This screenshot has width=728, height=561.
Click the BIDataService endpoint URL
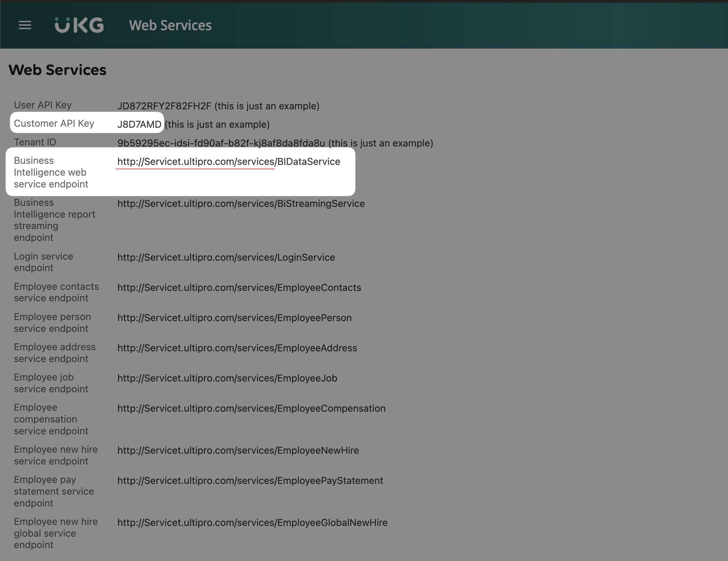pos(229,161)
